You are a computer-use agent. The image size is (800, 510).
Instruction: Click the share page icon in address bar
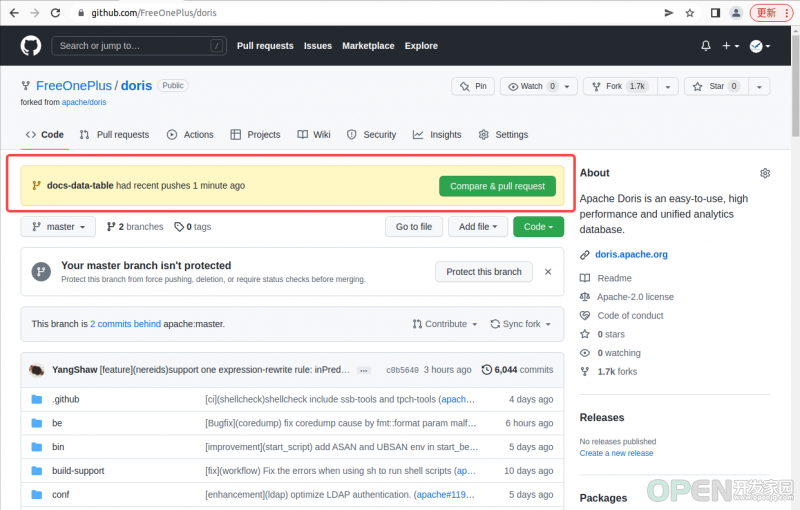668,13
